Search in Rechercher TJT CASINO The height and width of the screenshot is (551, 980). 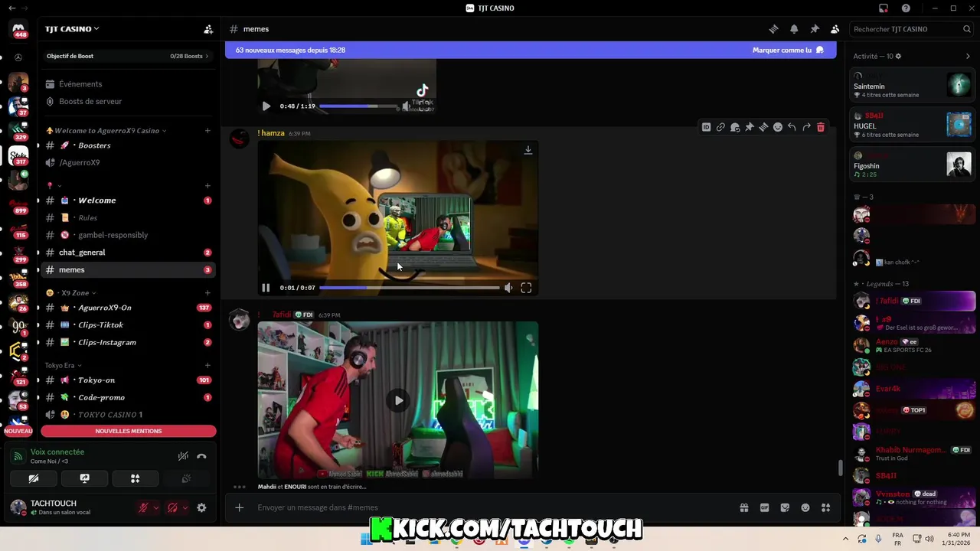point(912,29)
